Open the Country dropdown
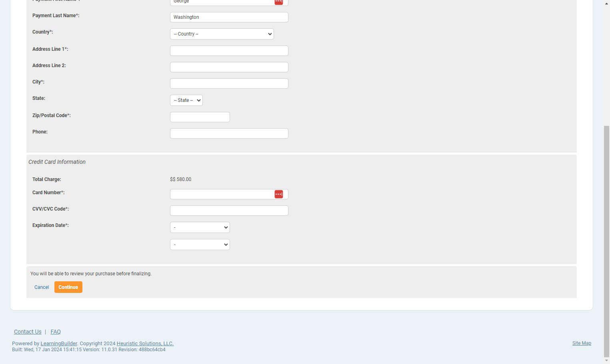The width and height of the screenshot is (610, 364). (x=222, y=34)
